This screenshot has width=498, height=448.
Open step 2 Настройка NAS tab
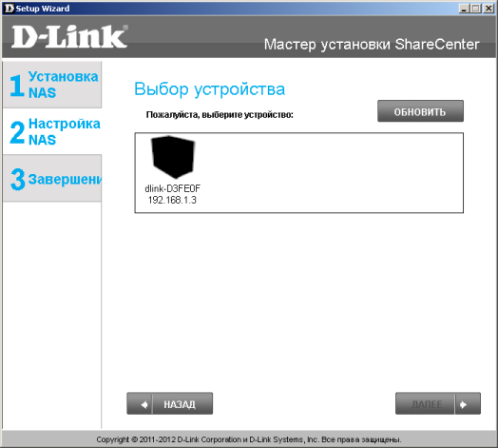coord(52,131)
